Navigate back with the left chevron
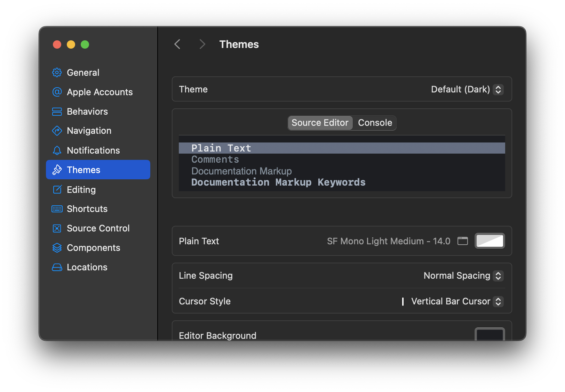The height and width of the screenshot is (392, 565). tap(177, 44)
